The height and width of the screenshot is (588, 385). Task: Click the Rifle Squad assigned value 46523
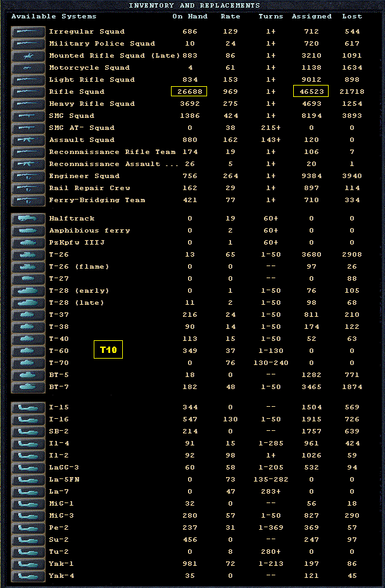[x=312, y=92]
